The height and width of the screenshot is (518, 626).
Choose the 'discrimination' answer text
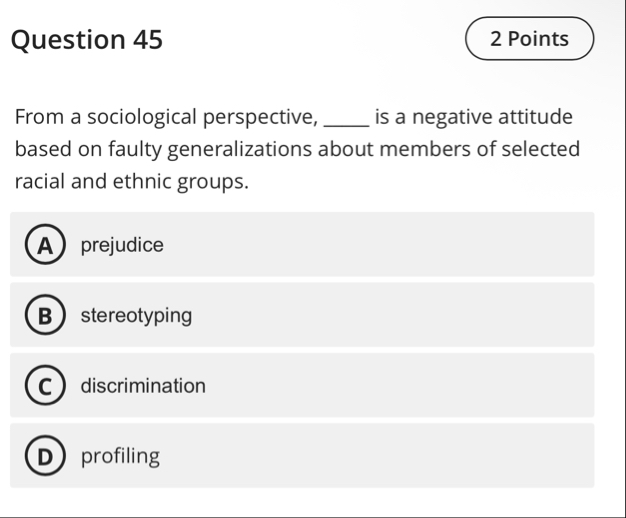click(143, 386)
